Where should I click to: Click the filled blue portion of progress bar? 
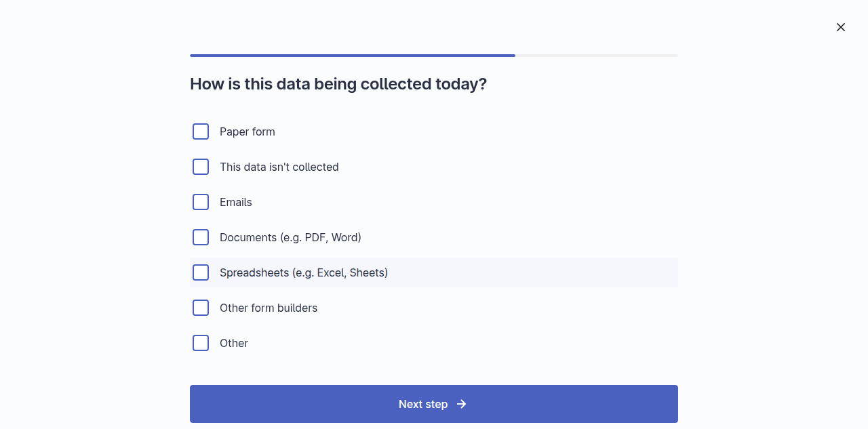click(353, 56)
